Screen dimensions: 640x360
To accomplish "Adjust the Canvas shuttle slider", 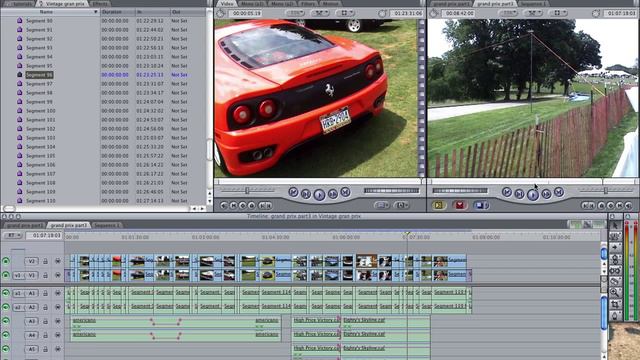I will coord(606,190).
